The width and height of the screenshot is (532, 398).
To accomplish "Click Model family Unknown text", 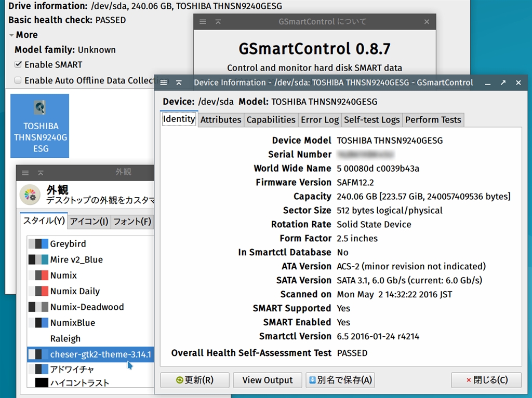I will (x=65, y=50).
